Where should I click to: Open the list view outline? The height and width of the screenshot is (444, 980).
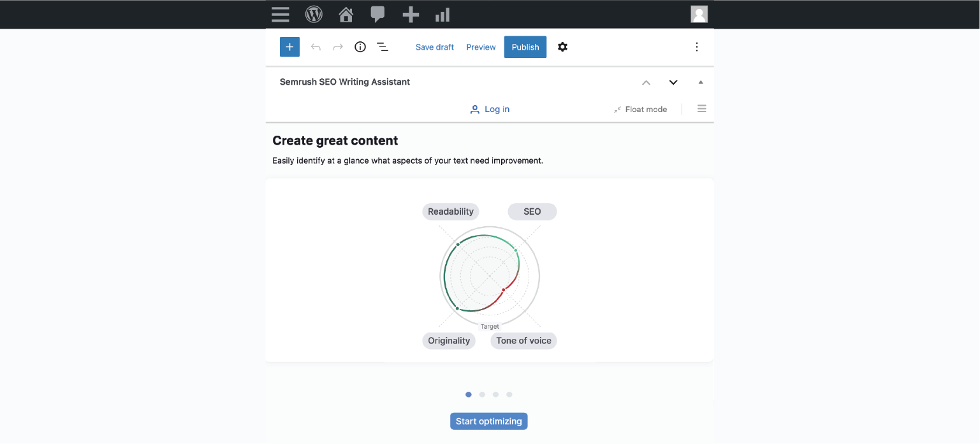click(x=383, y=47)
